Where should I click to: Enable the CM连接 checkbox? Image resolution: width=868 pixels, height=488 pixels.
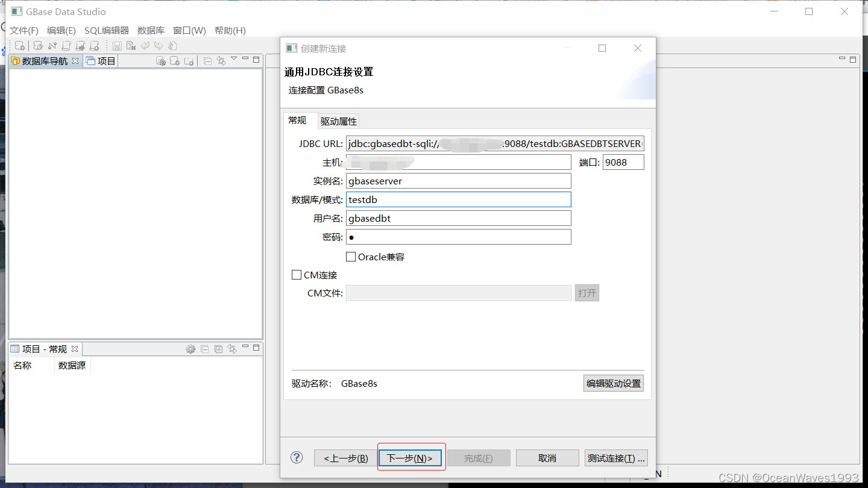tap(297, 275)
